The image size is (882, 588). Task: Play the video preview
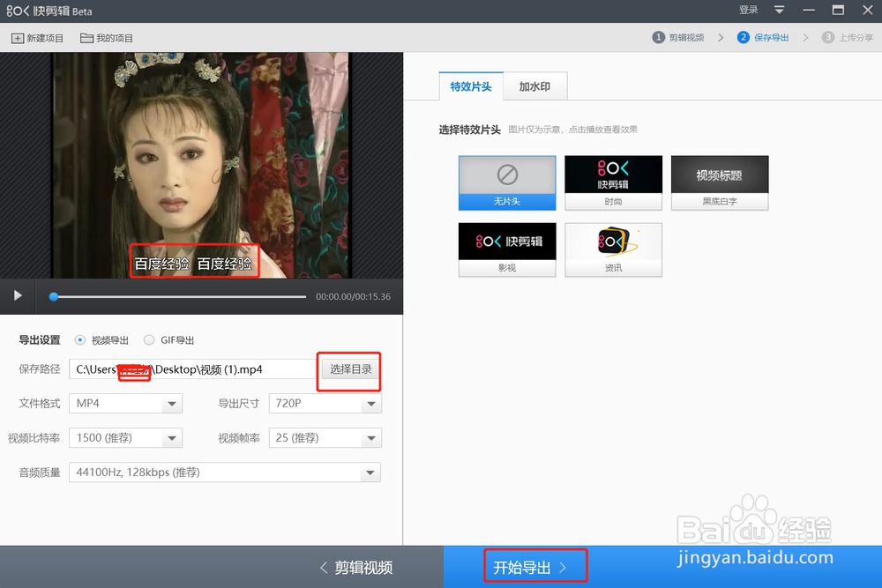[18, 295]
